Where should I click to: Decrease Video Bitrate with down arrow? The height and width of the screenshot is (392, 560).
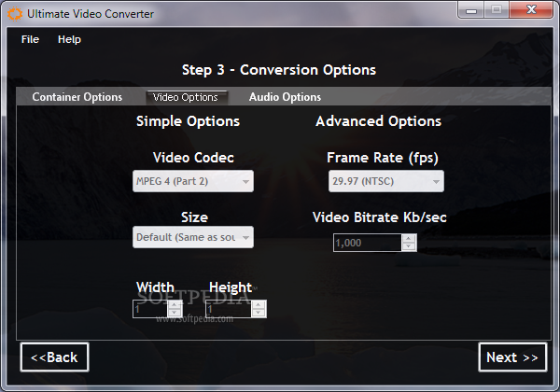click(x=409, y=246)
